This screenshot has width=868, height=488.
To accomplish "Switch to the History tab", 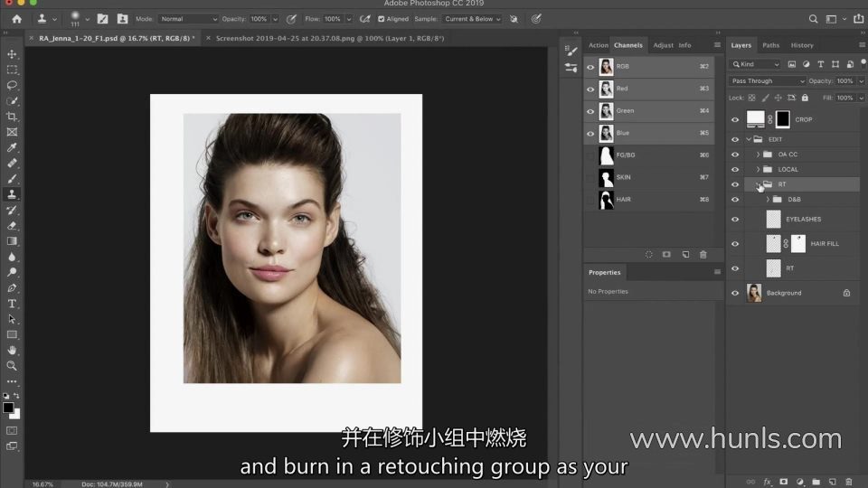I will tap(802, 45).
